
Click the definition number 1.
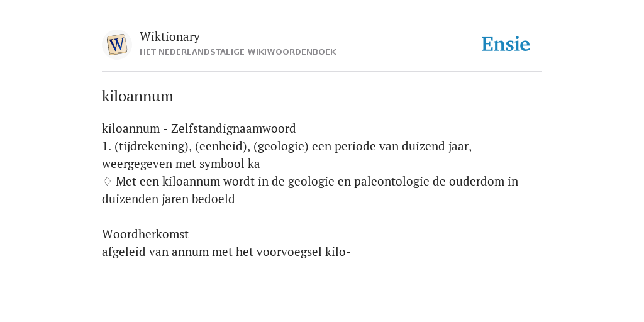pyautogui.click(x=106, y=146)
